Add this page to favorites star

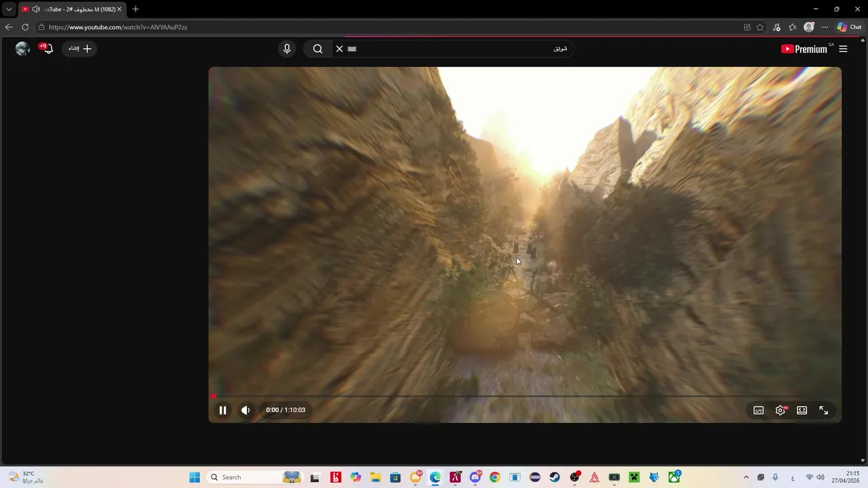point(760,27)
